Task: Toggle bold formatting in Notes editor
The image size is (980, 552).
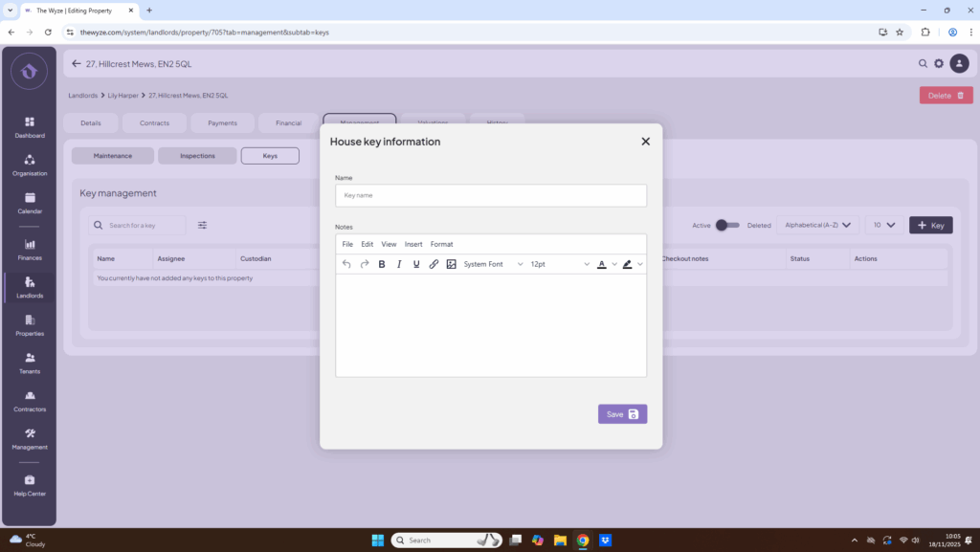Action: coord(382,264)
